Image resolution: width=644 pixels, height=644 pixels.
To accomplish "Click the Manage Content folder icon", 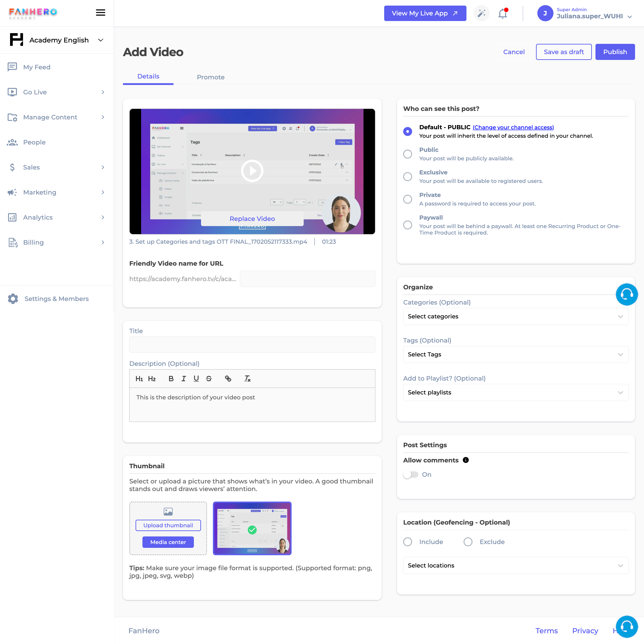I will [12, 117].
